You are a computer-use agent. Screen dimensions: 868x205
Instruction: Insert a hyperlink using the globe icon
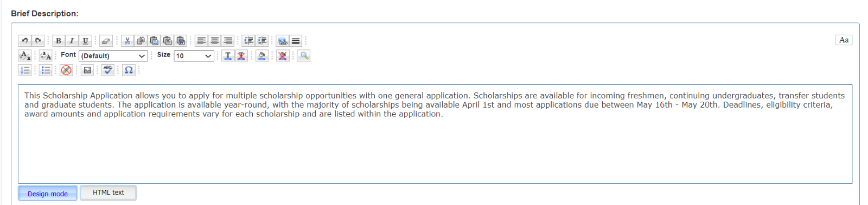tap(282, 41)
